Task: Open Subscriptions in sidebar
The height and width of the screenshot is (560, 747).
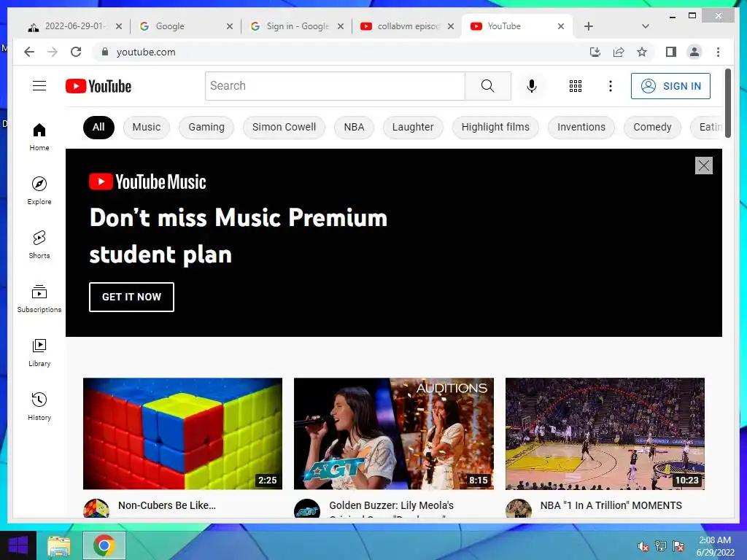Action: 39,298
